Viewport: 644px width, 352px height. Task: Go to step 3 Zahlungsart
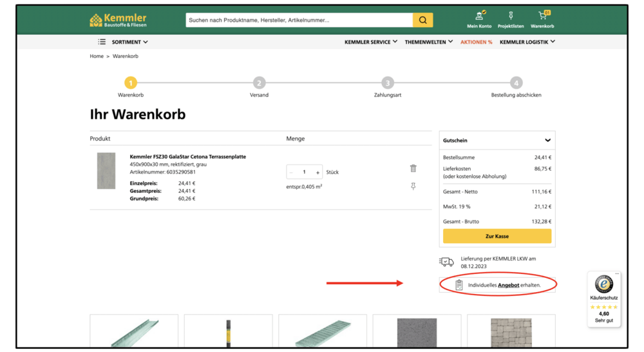(387, 83)
